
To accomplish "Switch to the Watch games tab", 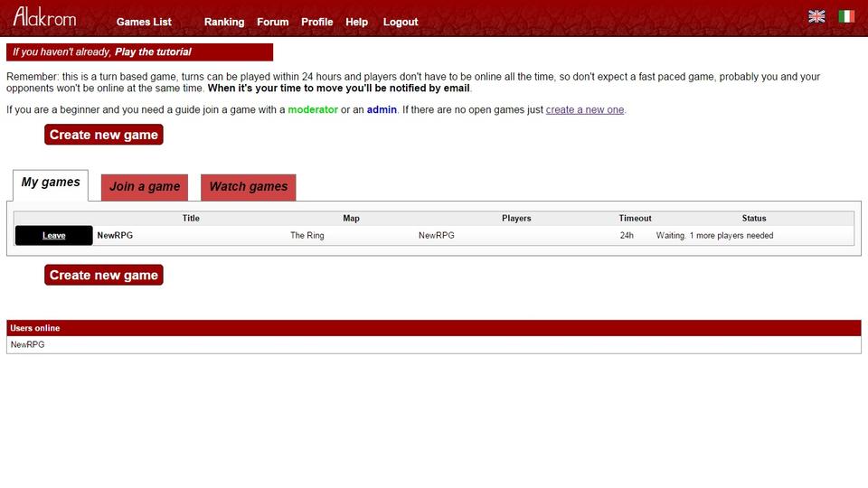I will coord(248,187).
